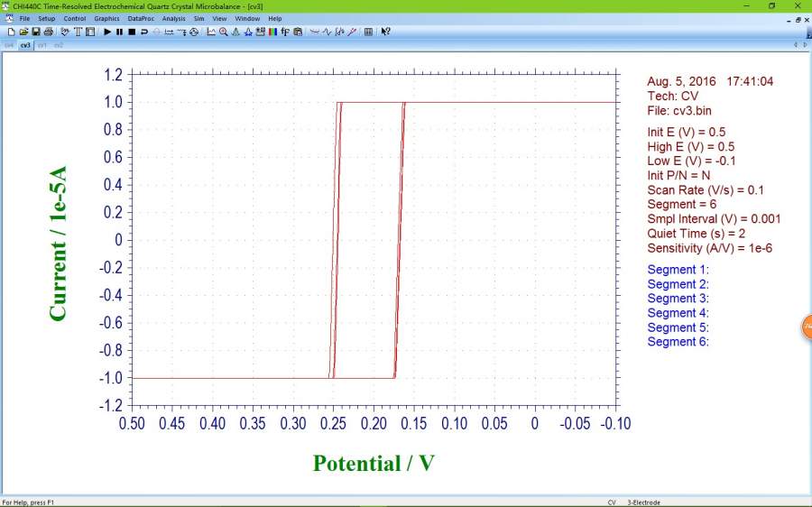Click the 'Init E (V) = 0.5' text
This screenshot has width=812, height=507.
687,132
